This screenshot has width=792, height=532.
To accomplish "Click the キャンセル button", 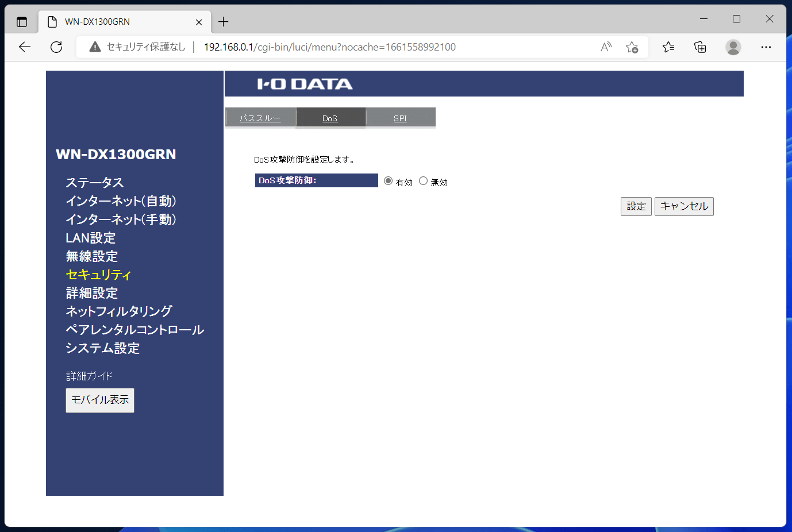I will coord(684,206).
